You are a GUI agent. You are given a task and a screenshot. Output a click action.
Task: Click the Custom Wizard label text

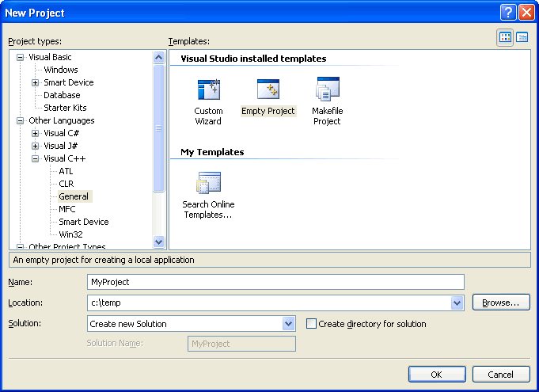coord(208,116)
